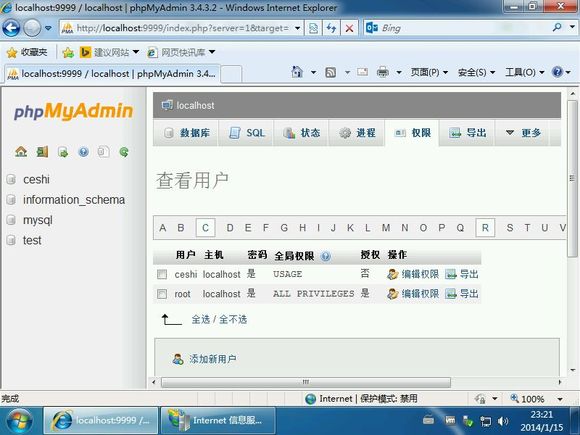This screenshot has width=580, height=435.
Task: Click the Windows Start button
Action: (19, 421)
